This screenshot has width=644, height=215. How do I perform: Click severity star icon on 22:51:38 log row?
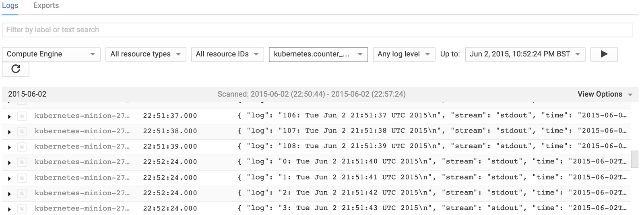tap(22, 132)
